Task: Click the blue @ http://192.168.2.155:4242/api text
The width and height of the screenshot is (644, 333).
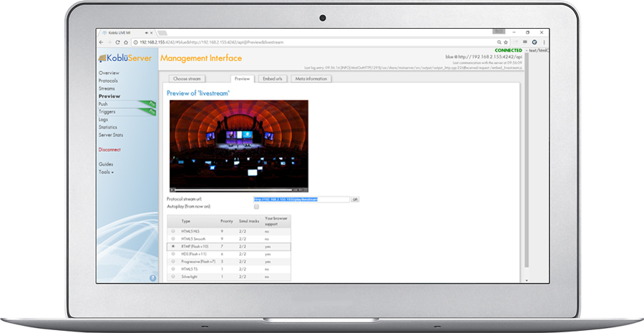Action: point(484,57)
